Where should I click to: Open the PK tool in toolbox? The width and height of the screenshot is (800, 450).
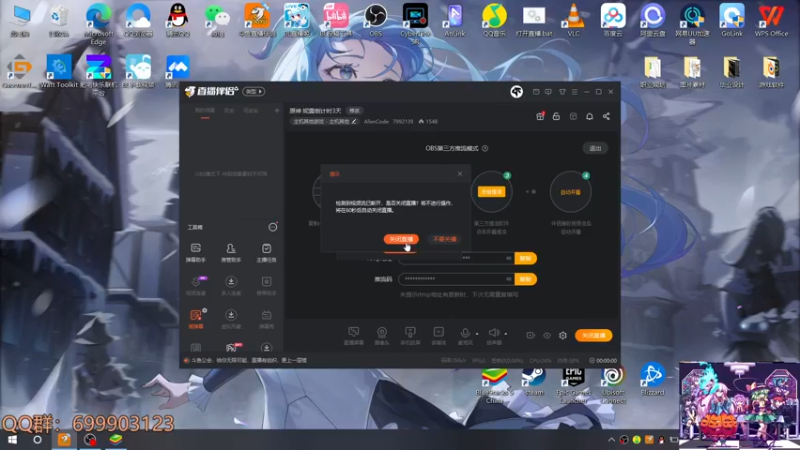(233, 347)
